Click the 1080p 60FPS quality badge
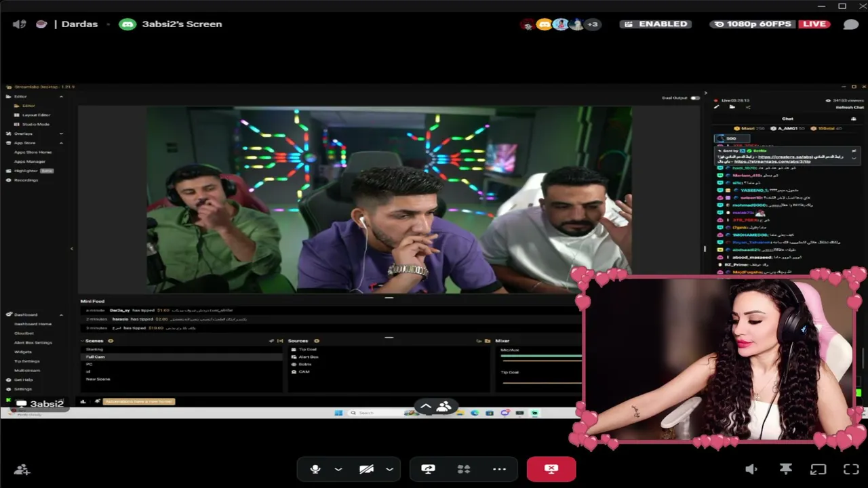The image size is (868, 488). coord(753,24)
